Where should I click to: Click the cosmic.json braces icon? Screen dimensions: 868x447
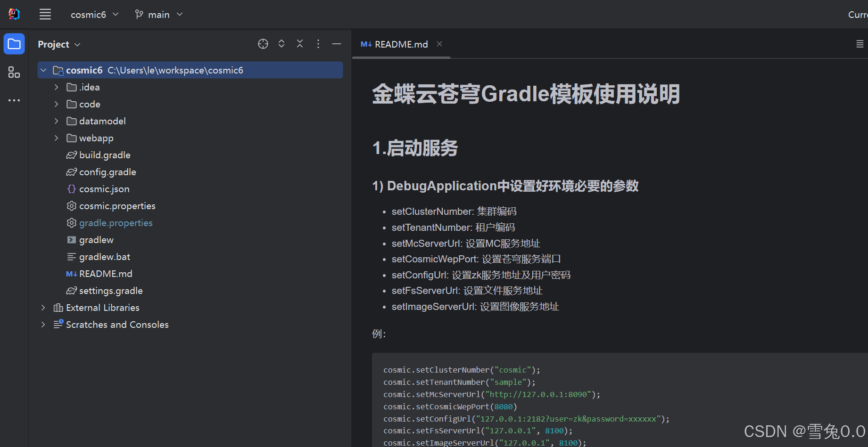(x=72, y=189)
